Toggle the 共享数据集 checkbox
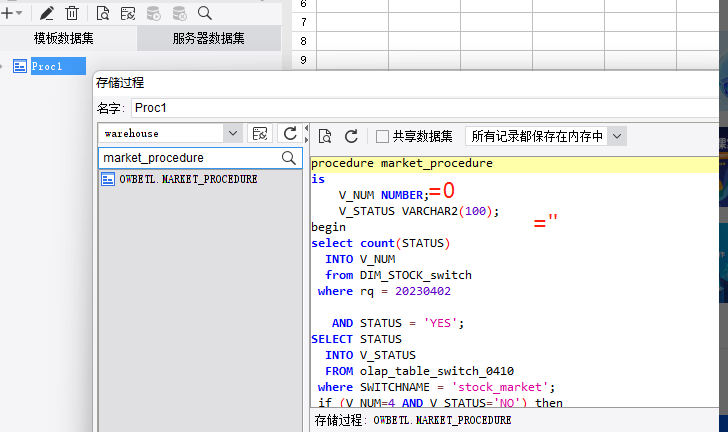Viewport: 728px width, 432px height. tap(382, 136)
